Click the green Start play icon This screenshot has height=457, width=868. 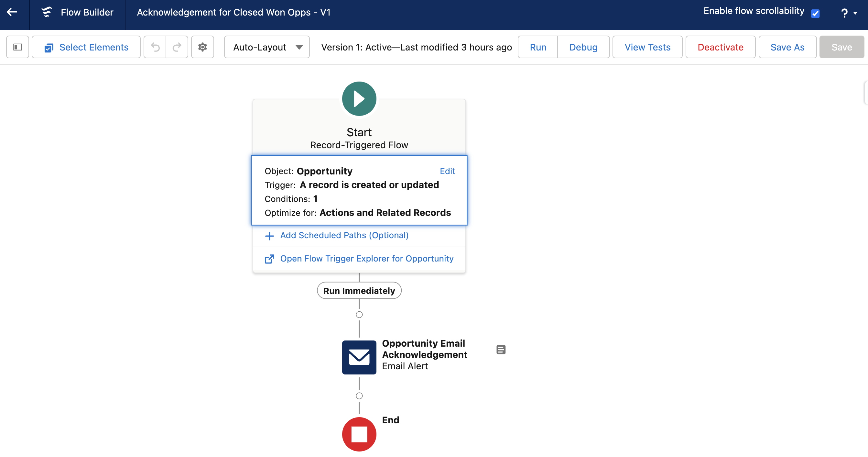(x=359, y=99)
